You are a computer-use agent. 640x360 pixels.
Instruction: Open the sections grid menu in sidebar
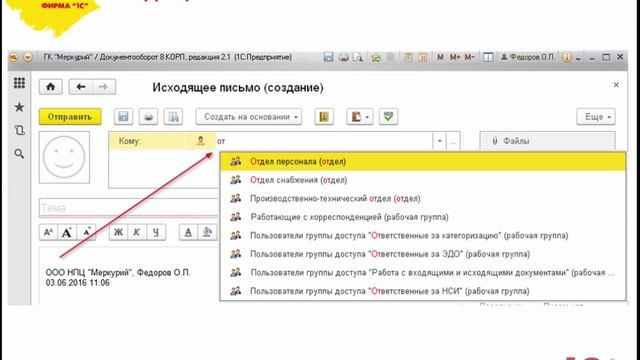(x=19, y=83)
